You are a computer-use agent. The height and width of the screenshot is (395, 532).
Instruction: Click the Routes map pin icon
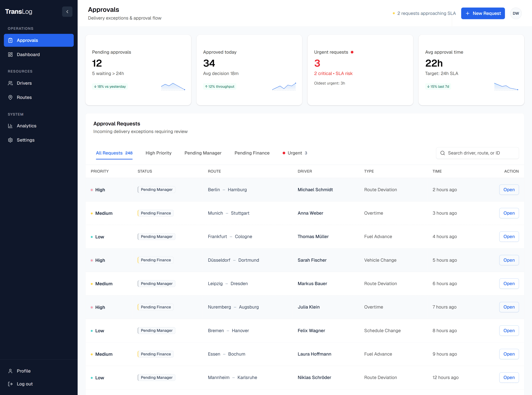(10, 97)
